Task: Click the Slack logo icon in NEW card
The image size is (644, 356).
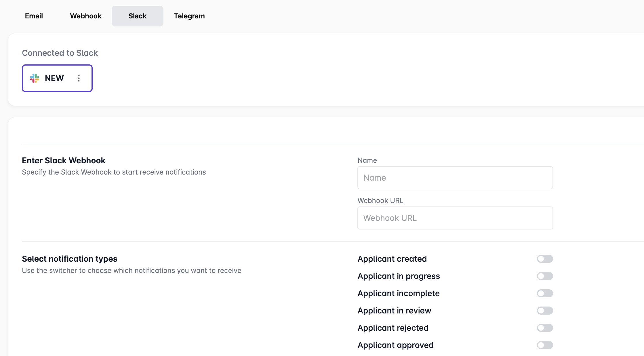Action: [35, 78]
